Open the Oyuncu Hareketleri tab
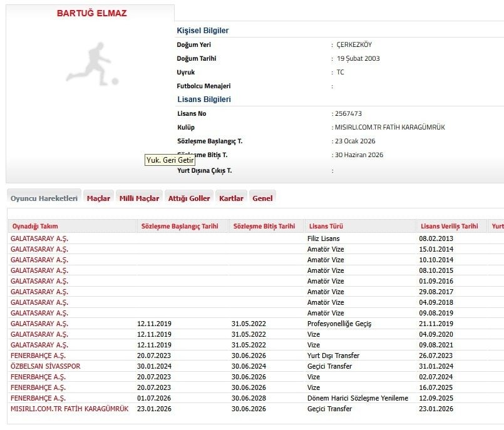Viewport: 504px width, 430px height. [44, 198]
